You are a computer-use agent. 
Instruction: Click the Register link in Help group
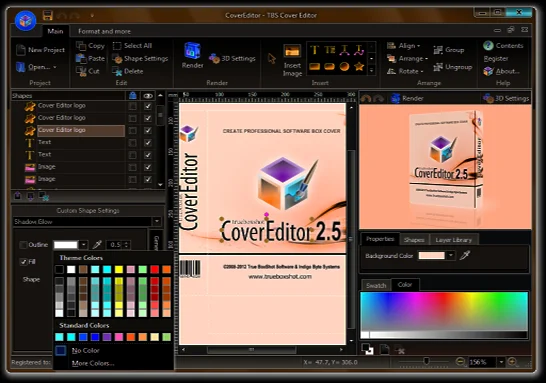pos(496,58)
